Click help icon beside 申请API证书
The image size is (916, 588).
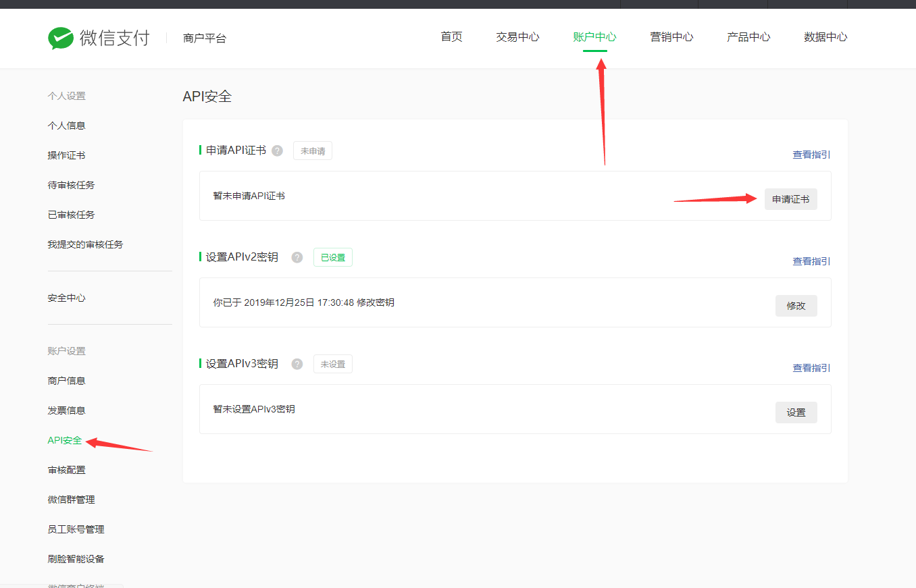coord(277,151)
